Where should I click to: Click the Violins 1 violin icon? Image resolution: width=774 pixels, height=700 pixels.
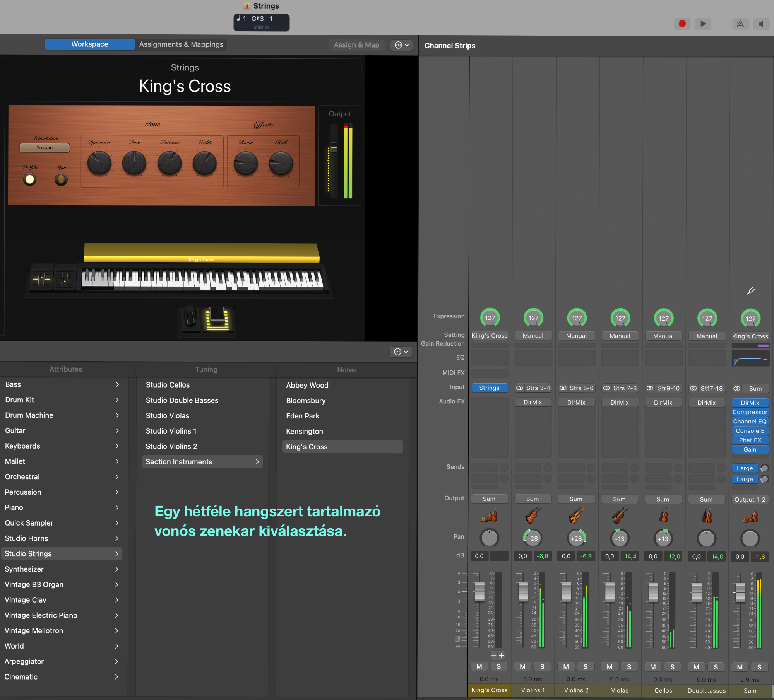(x=533, y=516)
